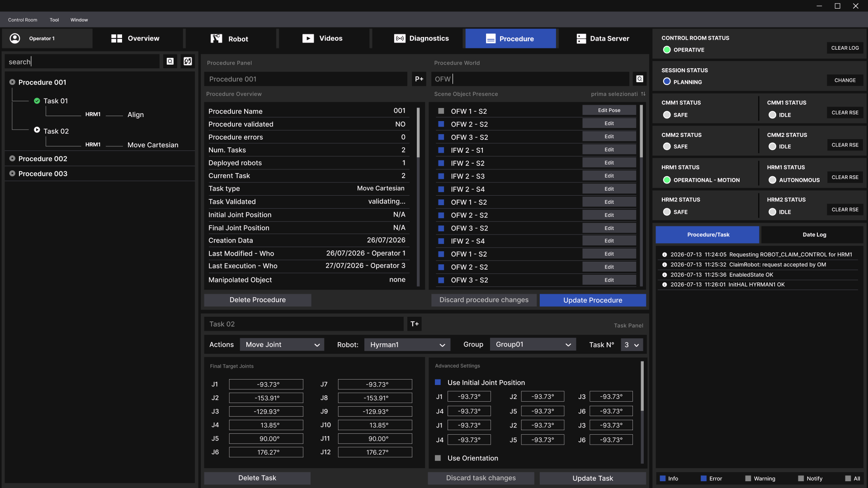Toggle the Notify log filter checkbox
The height and width of the screenshot is (488, 868).
pyautogui.click(x=801, y=479)
